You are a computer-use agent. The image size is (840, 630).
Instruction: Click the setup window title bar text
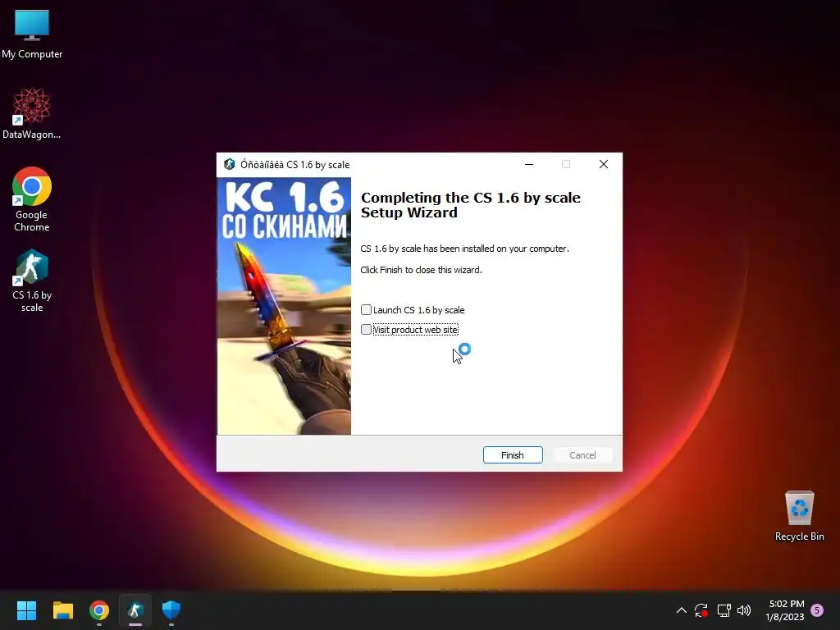click(x=294, y=164)
